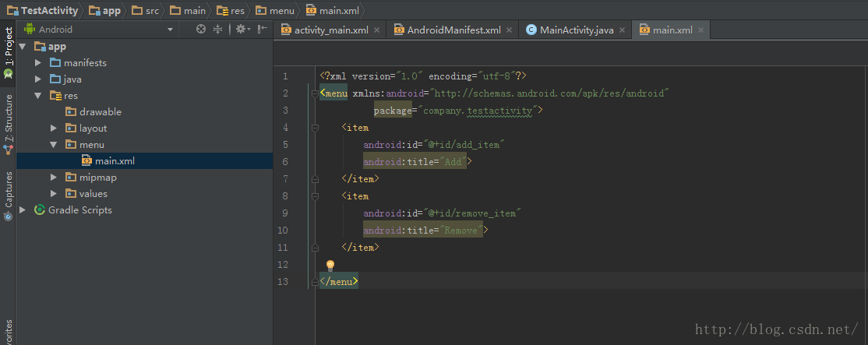Toggle the Structure side panel tab
The width and height of the screenshot is (868, 345).
(x=8, y=123)
